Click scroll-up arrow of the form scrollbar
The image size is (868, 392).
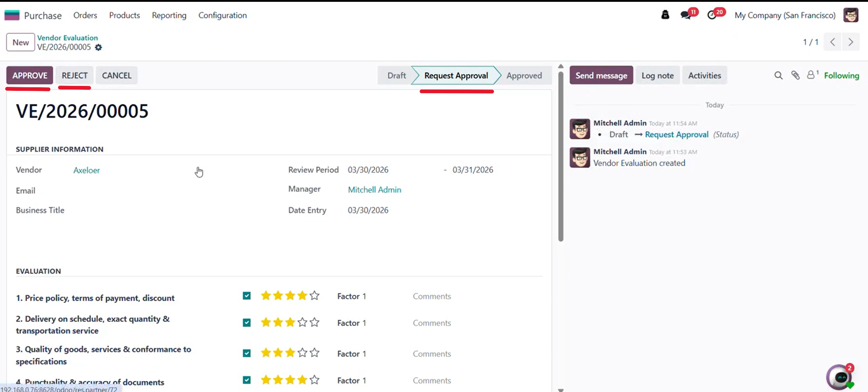click(x=561, y=66)
